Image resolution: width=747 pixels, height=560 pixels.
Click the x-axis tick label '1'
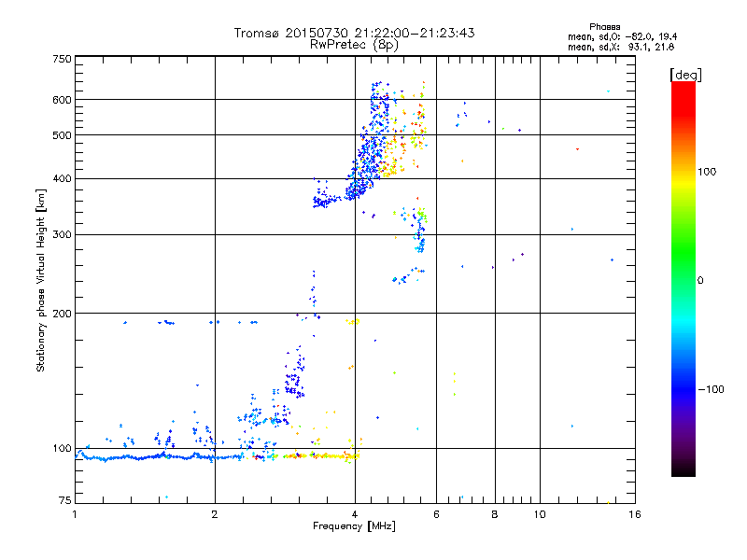pos(75,514)
